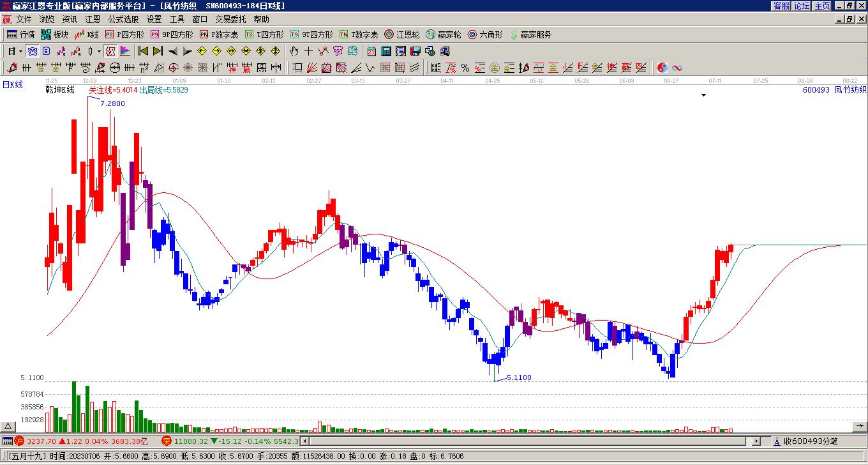Click the 日K线 label
The width and height of the screenshot is (868, 465).
point(13,84)
